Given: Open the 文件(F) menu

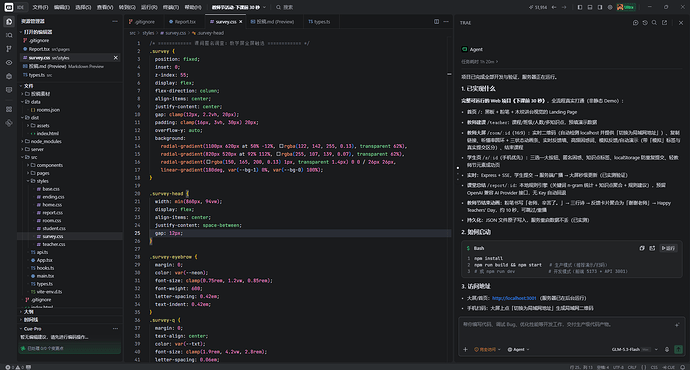Looking at the screenshot, I should 40,7.
